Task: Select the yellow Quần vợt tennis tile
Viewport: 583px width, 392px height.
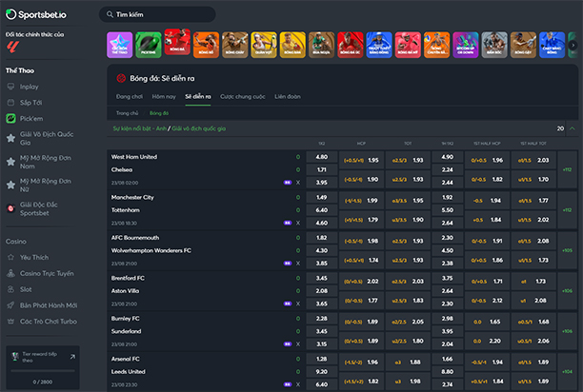Action: tap(264, 45)
